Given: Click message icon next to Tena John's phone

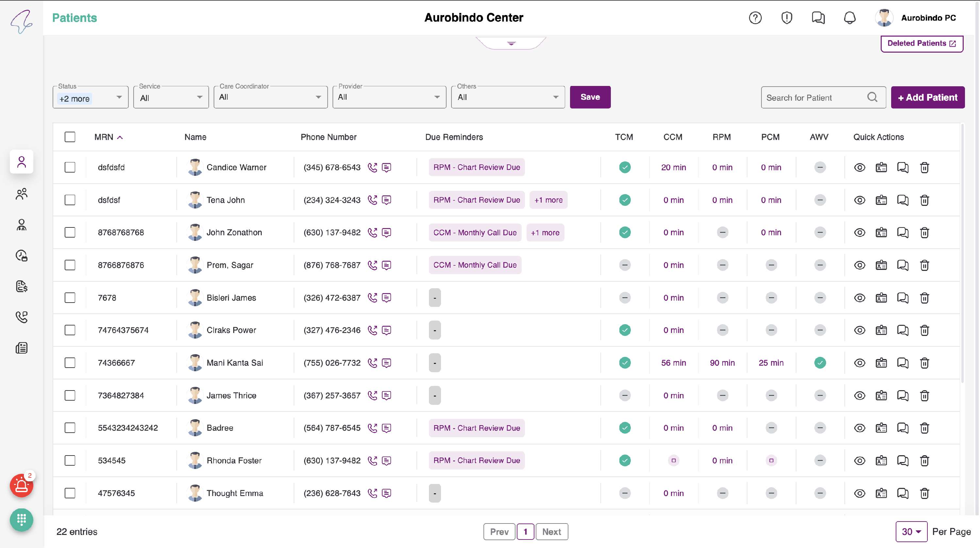Looking at the screenshot, I should coord(386,200).
